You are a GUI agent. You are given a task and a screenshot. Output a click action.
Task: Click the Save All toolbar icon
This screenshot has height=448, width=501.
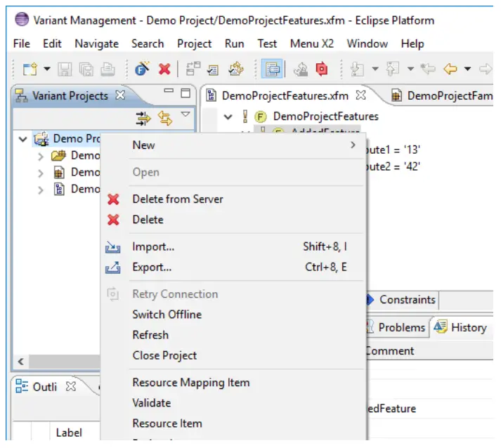click(86, 69)
